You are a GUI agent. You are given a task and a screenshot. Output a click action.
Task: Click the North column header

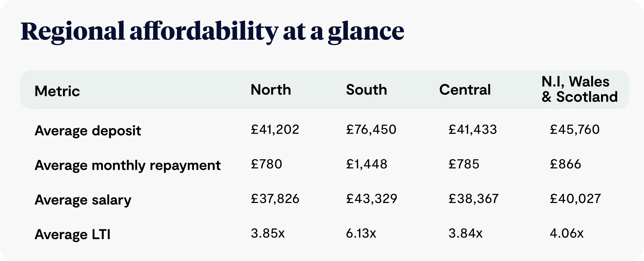(x=271, y=90)
